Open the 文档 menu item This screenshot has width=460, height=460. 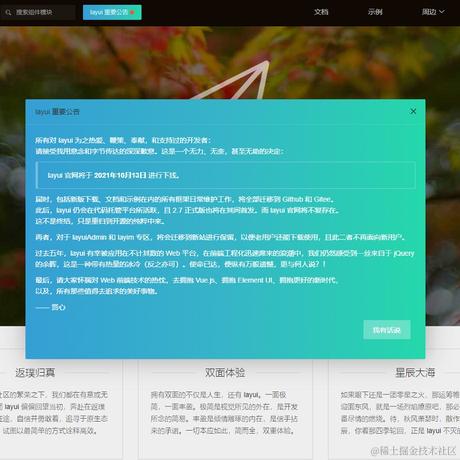pyautogui.click(x=321, y=12)
